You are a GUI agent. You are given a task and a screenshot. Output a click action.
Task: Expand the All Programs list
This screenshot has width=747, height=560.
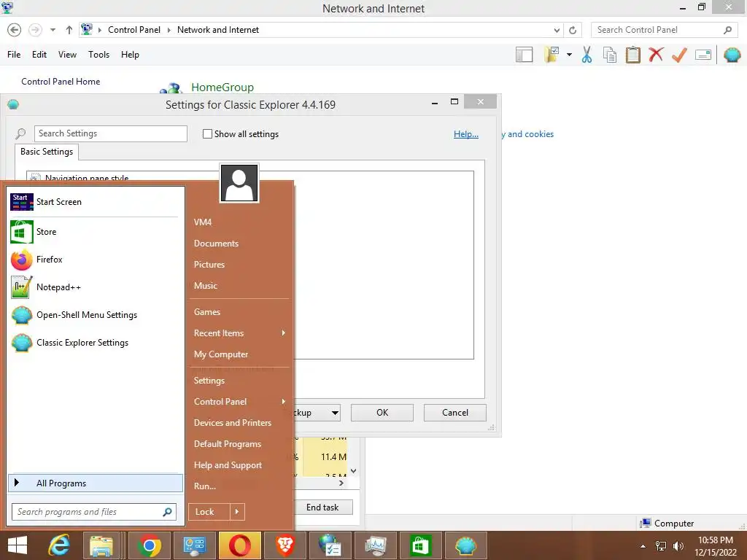(96, 483)
